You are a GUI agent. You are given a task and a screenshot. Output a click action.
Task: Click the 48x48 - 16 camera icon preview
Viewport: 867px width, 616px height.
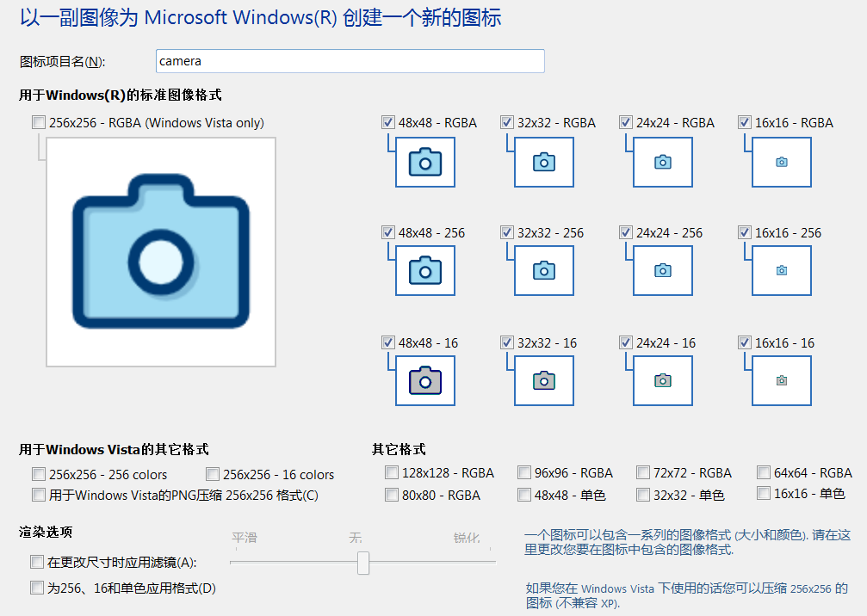(x=424, y=380)
